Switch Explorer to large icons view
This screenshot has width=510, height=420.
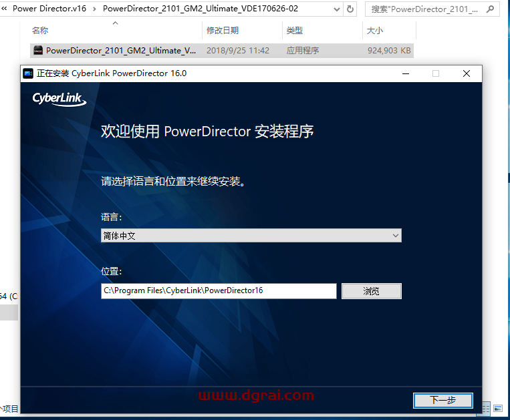(x=498, y=408)
